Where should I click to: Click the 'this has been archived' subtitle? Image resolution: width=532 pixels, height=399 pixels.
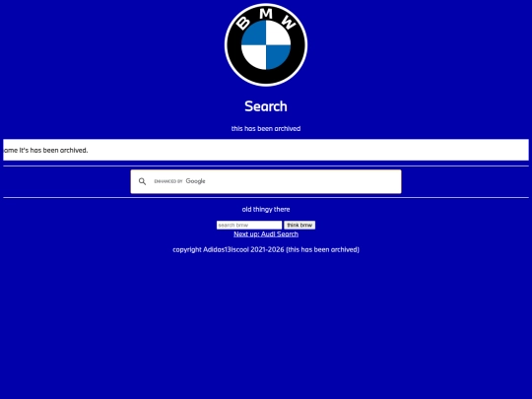click(266, 129)
